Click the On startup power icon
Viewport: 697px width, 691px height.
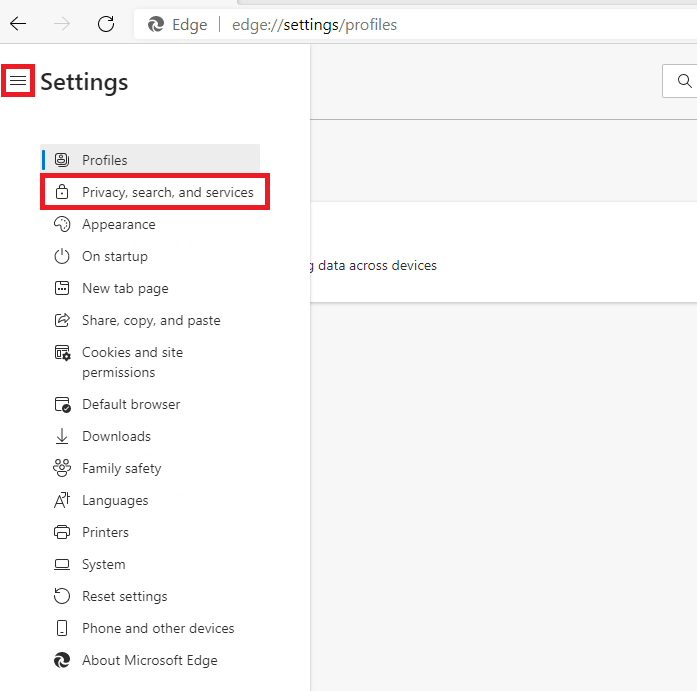coord(62,256)
